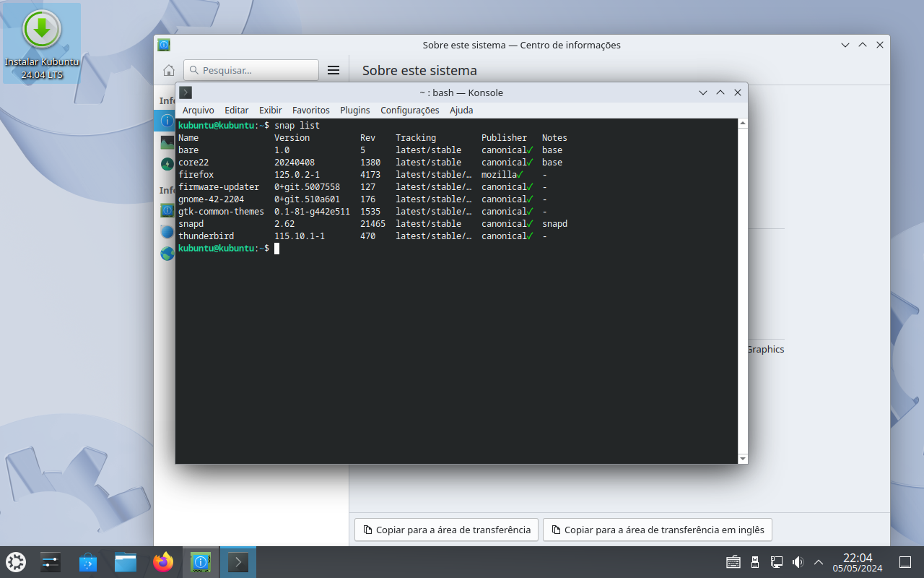Click the Pesquisar search field
The width and height of the screenshot is (924, 578).
coord(250,69)
